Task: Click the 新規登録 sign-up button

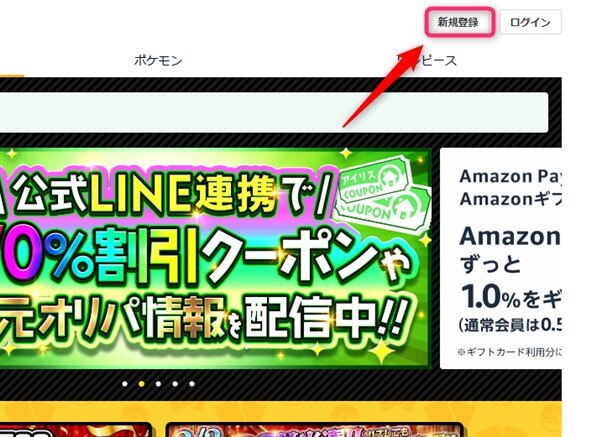Action: point(459,22)
